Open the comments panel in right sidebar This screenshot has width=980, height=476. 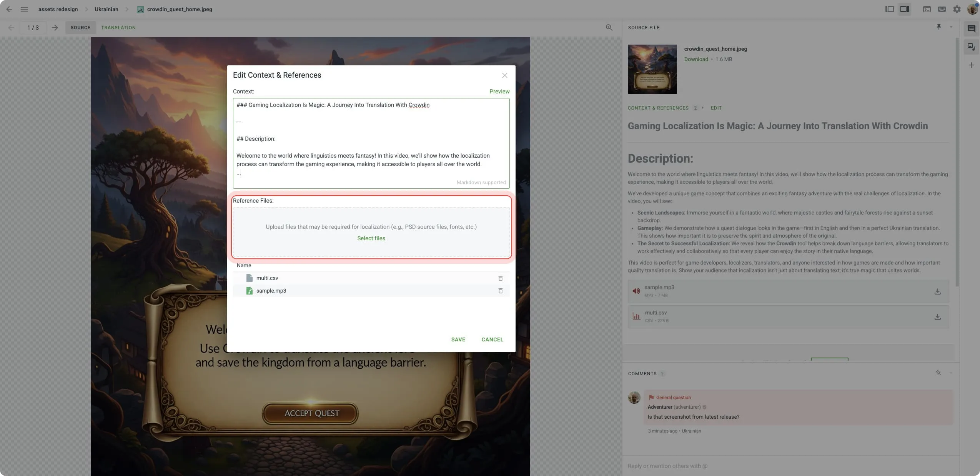971,28
